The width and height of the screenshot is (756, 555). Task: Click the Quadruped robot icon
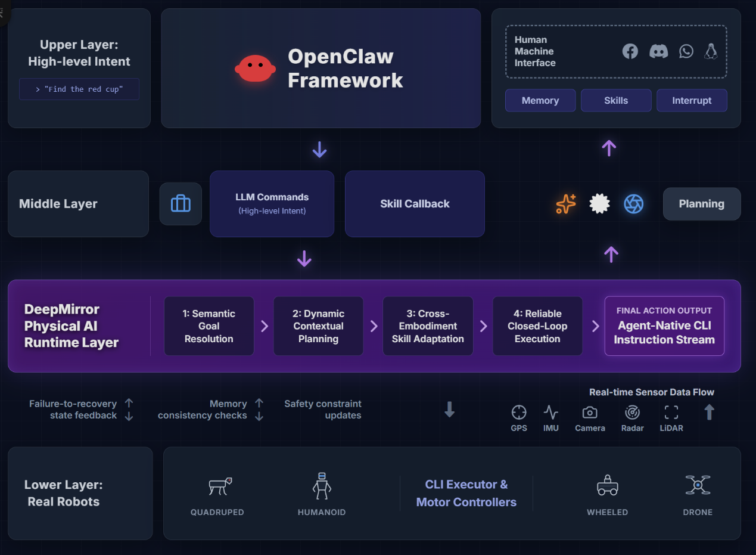pyautogui.click(x=219, y=486)
